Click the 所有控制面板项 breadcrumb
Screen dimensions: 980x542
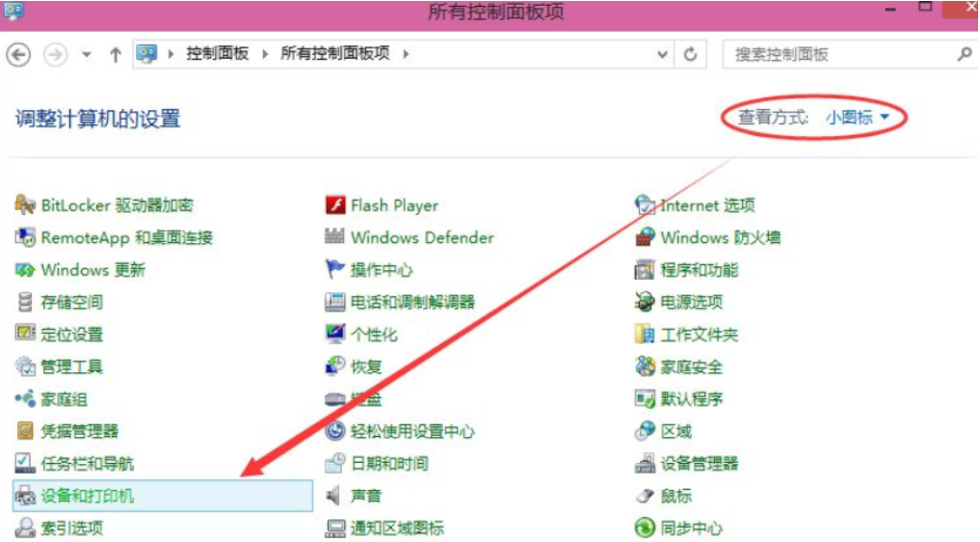(x=335, y=54)
